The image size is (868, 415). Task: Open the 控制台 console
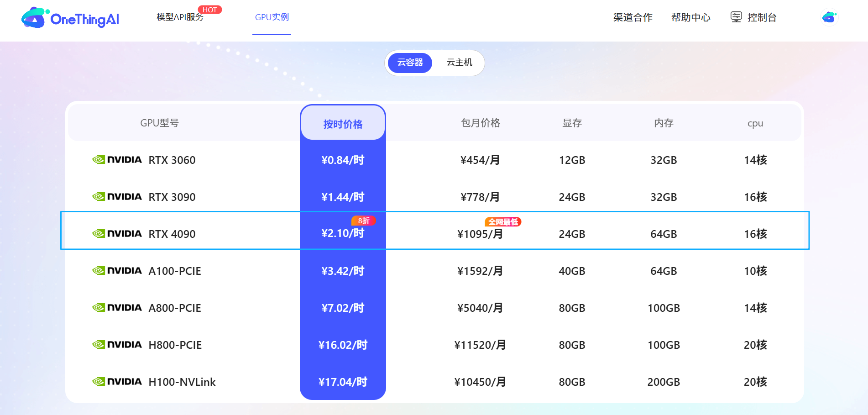pyautogui.click(x=762, y=17)
